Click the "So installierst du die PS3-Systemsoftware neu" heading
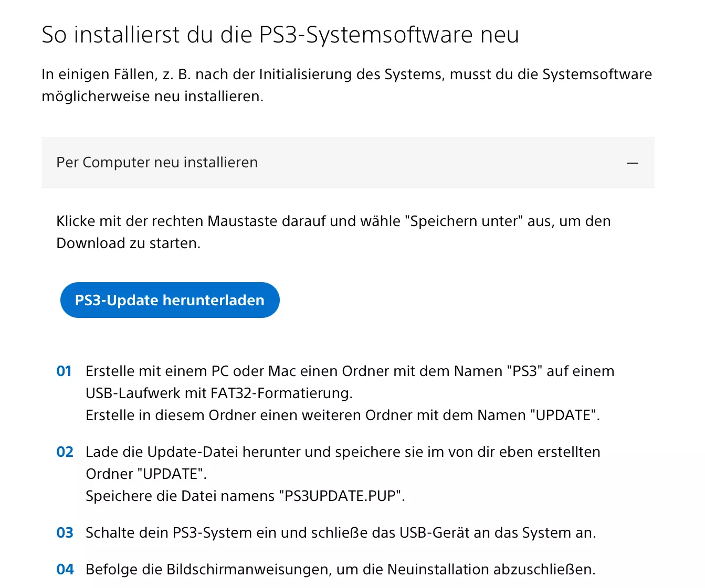The height and width of the screenshot is (588, 705). (x=280, y=35)
